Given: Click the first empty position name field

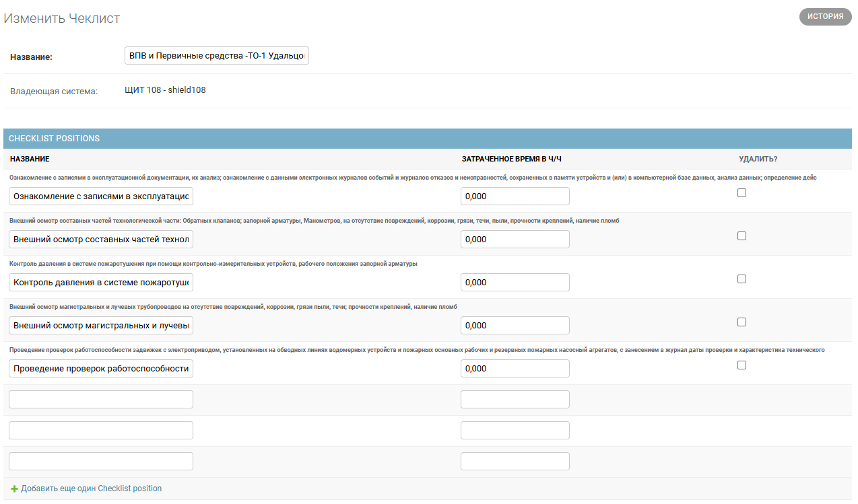Looking at the screenshot, I should (x=101, y=400).
